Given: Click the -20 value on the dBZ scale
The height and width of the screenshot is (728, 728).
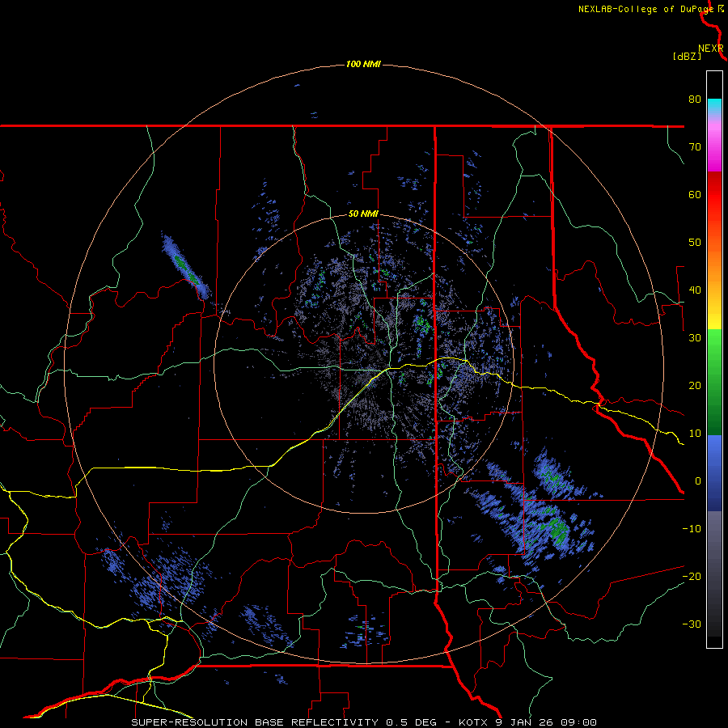Looking at the screenshot, I should point(692,576).
